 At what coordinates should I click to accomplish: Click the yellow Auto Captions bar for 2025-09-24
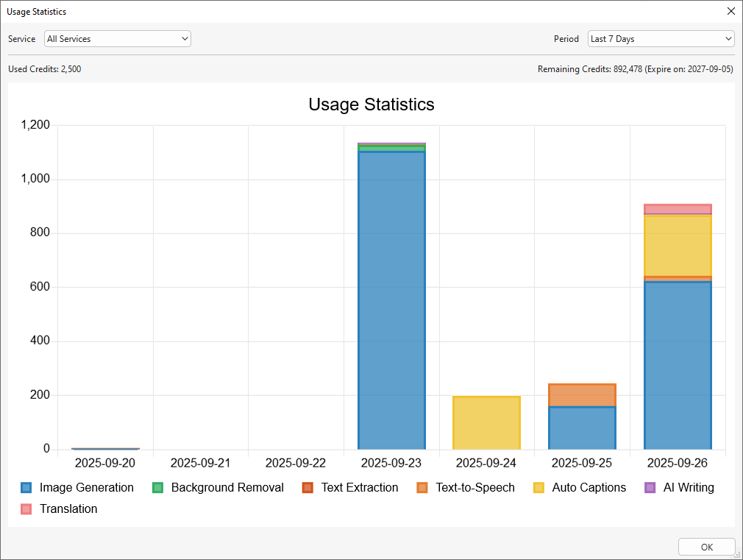click(486, 423)
